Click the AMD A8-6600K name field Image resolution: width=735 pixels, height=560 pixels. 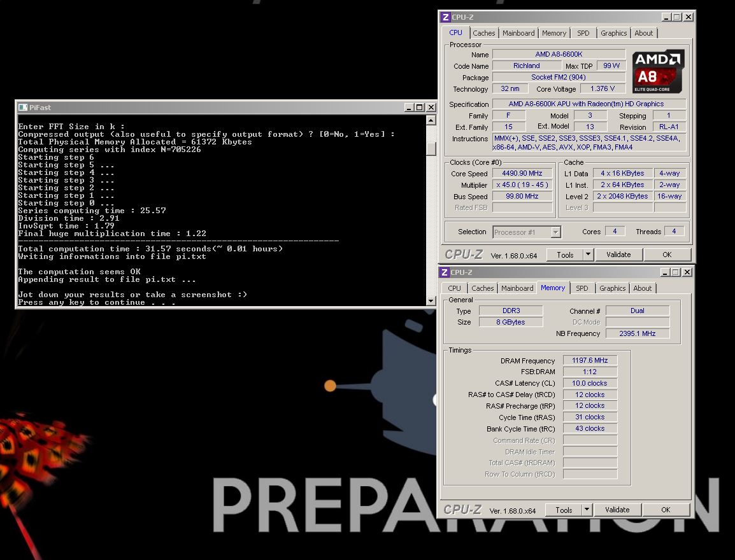click(x=559, y=54)
